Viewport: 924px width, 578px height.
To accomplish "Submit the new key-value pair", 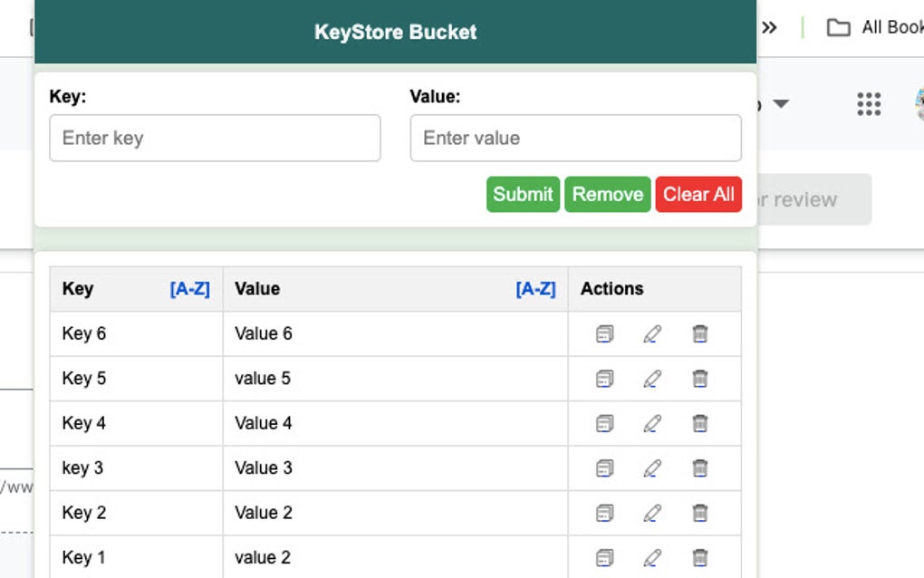I will (x=523, y=194).
